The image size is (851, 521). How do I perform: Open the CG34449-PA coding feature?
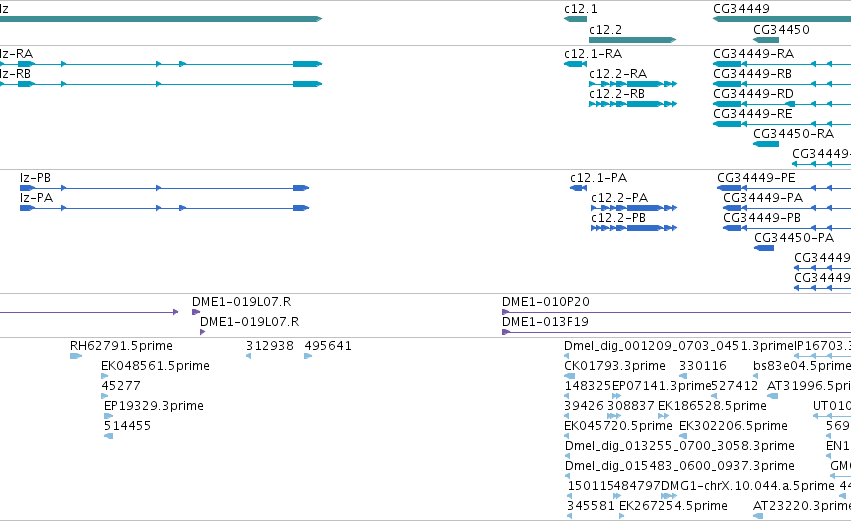click(787, 208)
